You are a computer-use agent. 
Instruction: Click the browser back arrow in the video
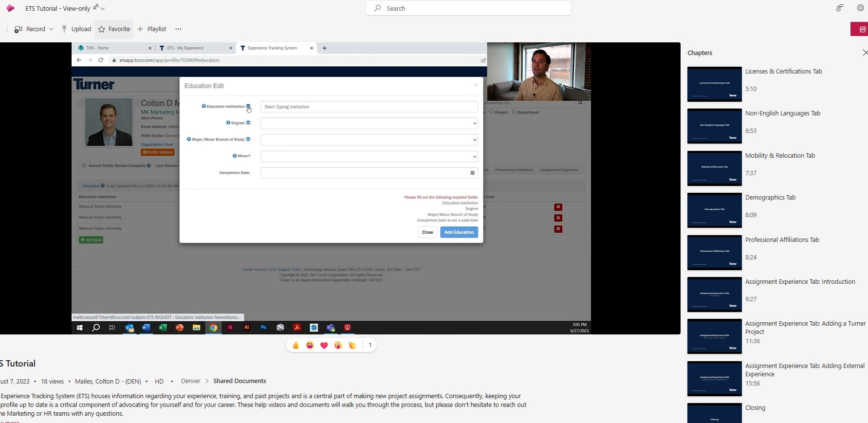(79, 60)
